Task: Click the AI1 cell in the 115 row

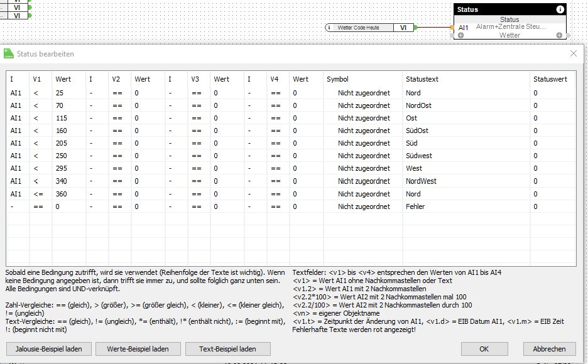Action: coord(16,118)
